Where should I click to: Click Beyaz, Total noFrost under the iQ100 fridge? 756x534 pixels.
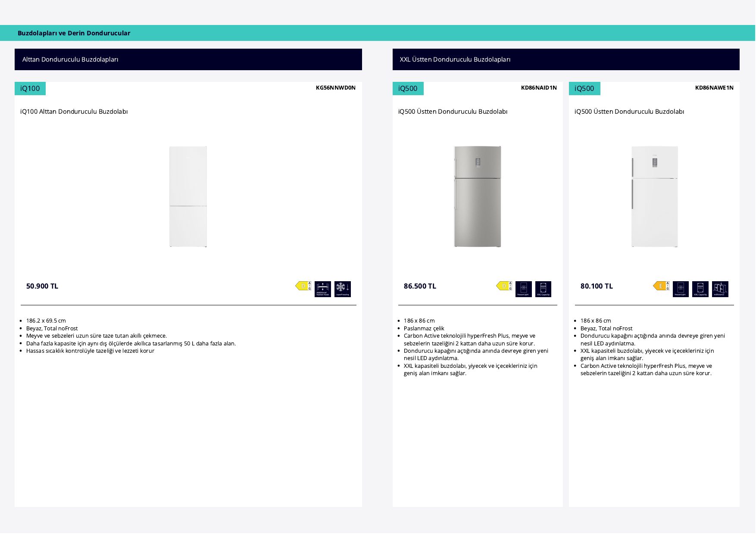[52, 329]
